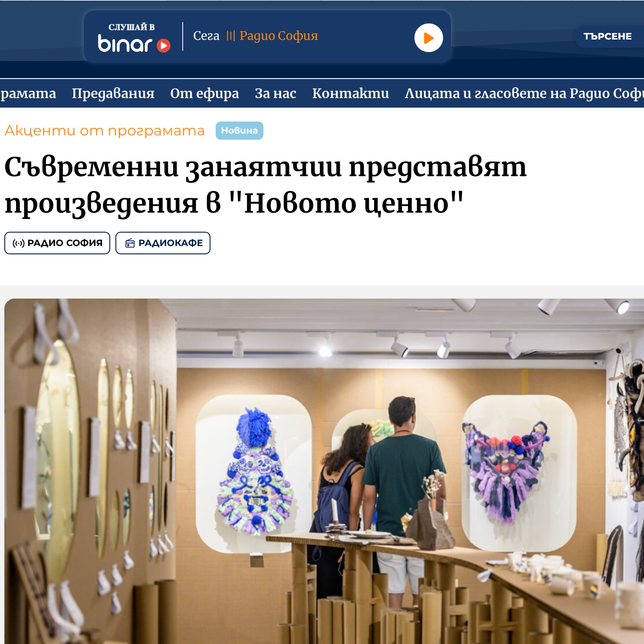Screen dimensions: 644x644
Task: Open the Контакти menu item
Action: point(351,93)
